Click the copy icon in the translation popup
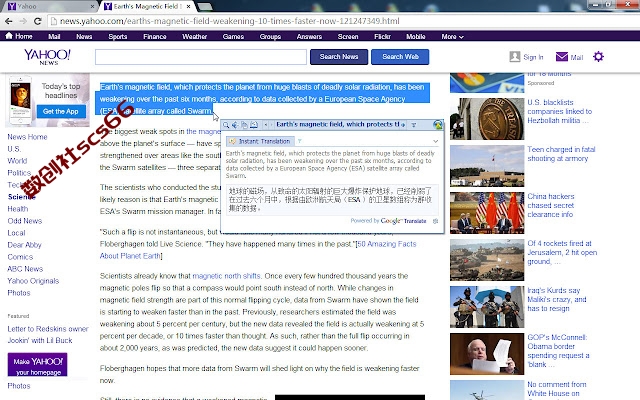The height and width of the screenshot is (400, 640). [x=244, y=125]
